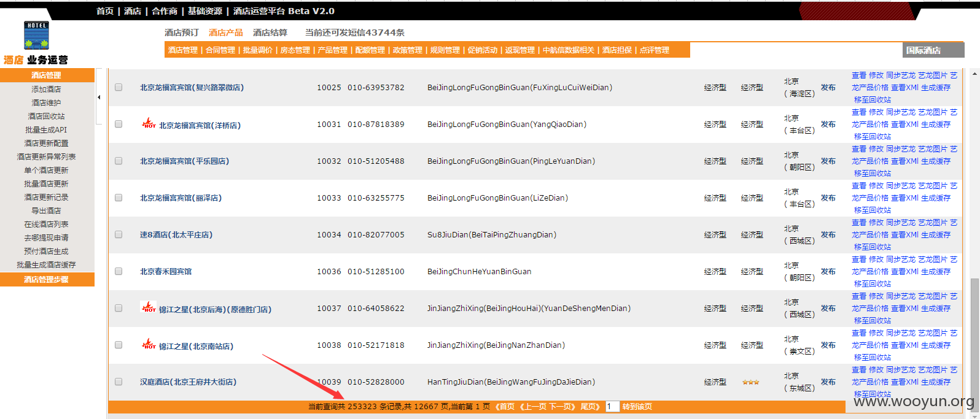Click the three-star rating of 汉庭酒店

[x=750, y=382]
